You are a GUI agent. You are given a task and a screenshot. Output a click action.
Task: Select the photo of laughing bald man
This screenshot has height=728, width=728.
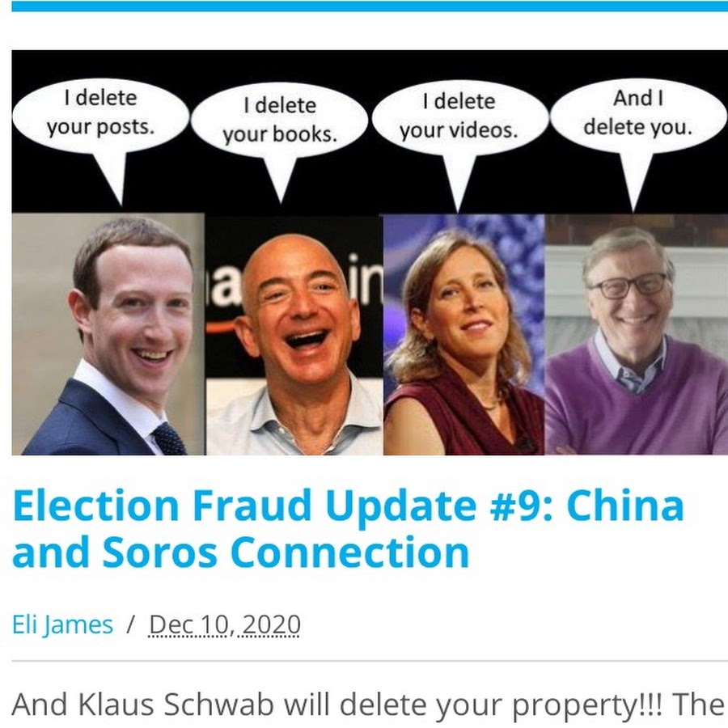coord(294,335)
